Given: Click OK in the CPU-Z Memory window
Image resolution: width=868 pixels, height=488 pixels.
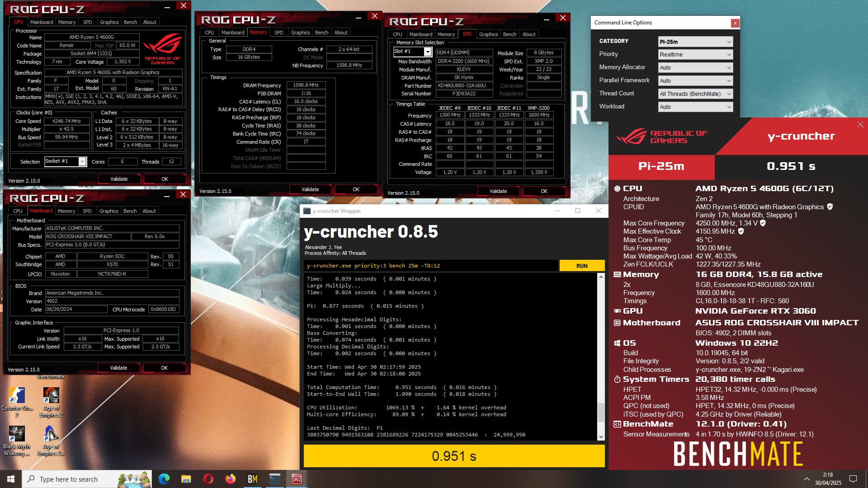Looking at the screenshot, I should 356,190.
